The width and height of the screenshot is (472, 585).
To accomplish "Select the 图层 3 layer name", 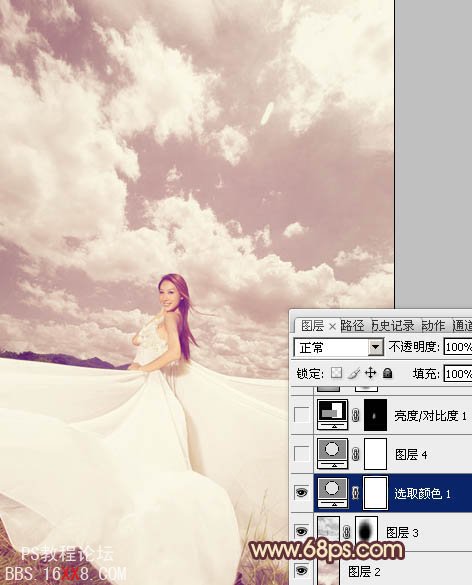I will coord(402,532).
